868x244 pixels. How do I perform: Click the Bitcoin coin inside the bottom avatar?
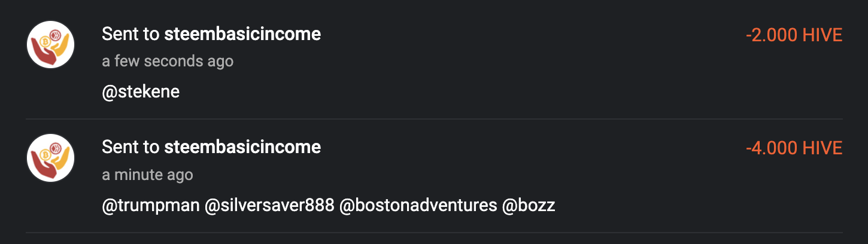pyautogui.click(x=44, y=154)
